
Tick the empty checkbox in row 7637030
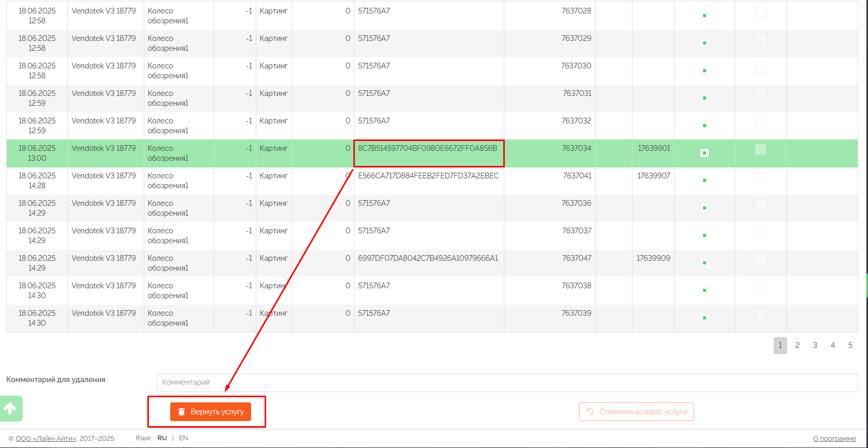click(760, 67)
